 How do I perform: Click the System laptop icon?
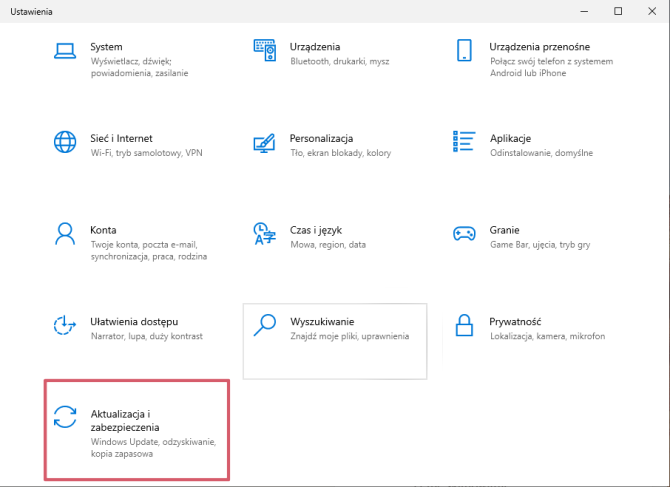point(65,50)
